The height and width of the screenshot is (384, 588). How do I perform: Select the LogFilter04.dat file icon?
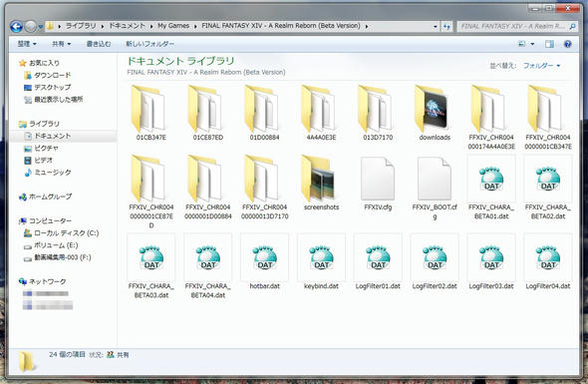548,257
